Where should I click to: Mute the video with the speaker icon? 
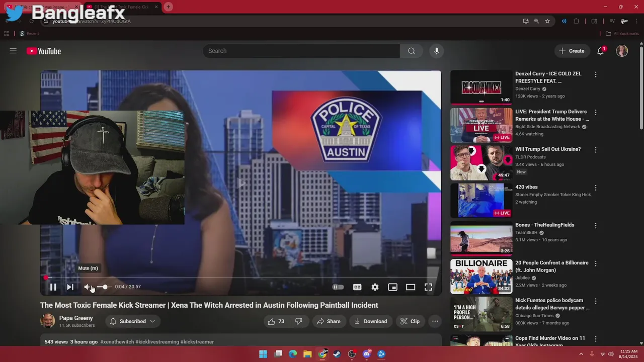tap(88, 287)
